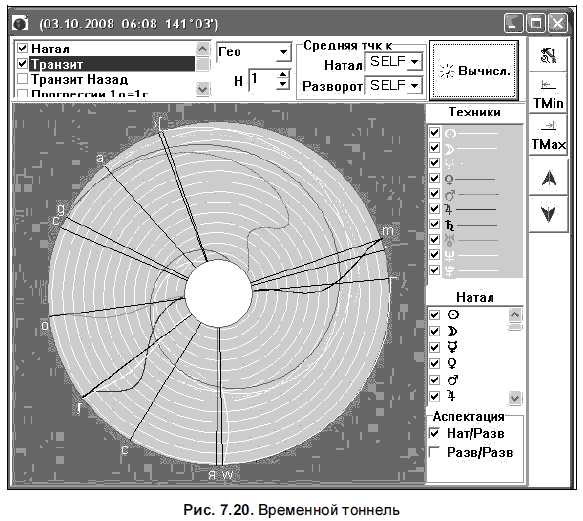The width and height of the screenshot is (583, 521).
Task: Click the H number input field
Action: [x=263, y=79]
